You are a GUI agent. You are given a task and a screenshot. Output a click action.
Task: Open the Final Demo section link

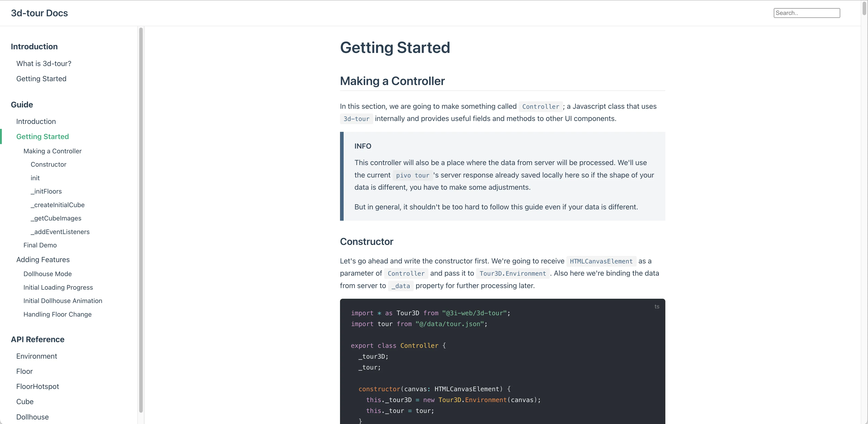coord(40,245)
